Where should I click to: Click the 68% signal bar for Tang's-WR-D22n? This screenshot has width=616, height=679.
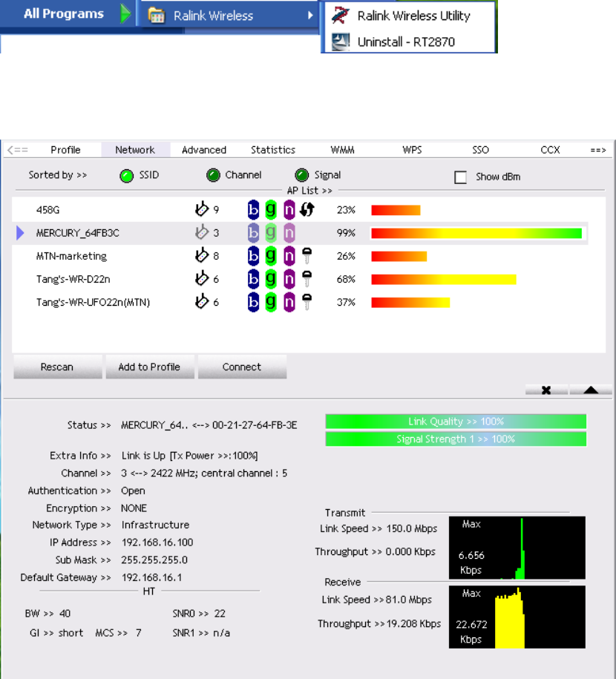pos(444,279)
